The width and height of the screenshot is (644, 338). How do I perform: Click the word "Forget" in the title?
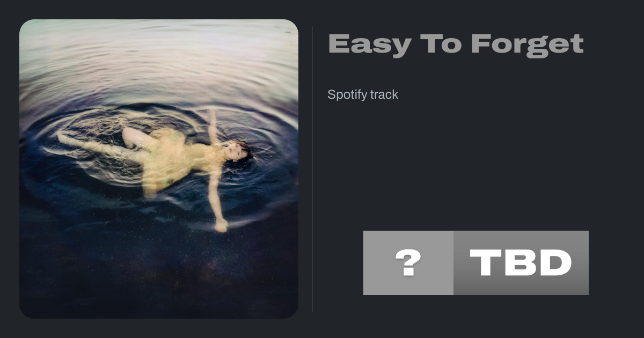pos(527,45)
